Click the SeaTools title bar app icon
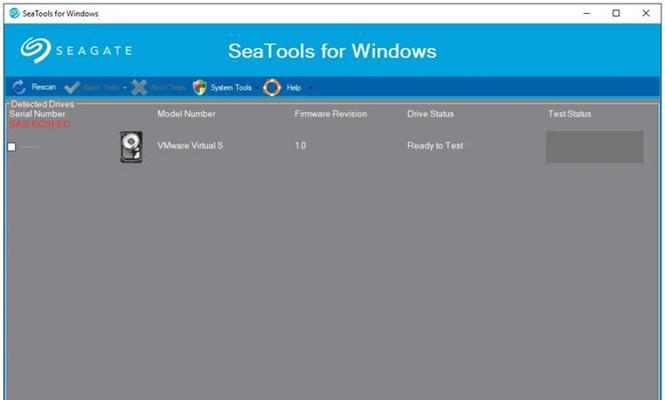 (14, 13)
